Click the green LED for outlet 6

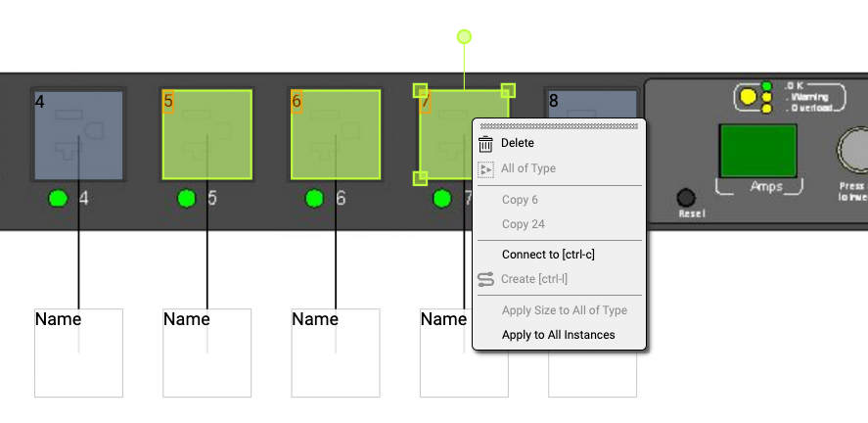click(x=314, y=199)
